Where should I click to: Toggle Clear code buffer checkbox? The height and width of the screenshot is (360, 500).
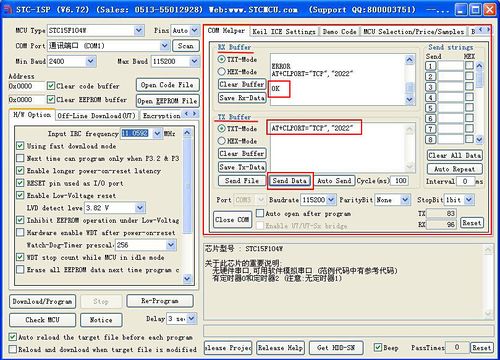pos(51,86)
